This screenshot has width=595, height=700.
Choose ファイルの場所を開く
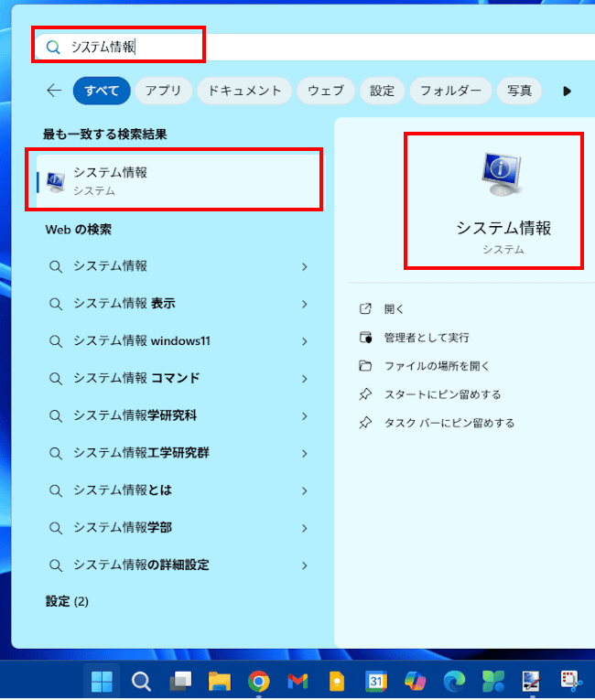(x=437, y=366)
